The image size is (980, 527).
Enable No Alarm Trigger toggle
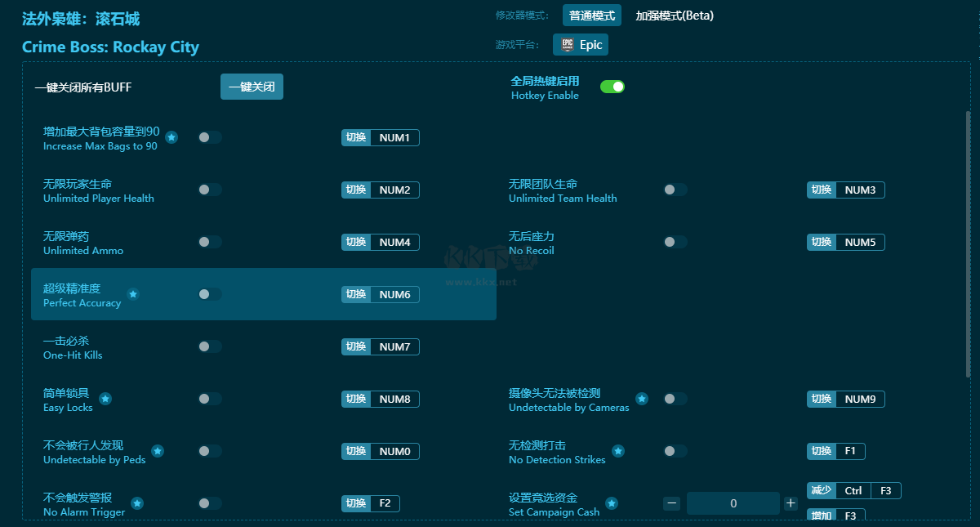coord(210,503)
